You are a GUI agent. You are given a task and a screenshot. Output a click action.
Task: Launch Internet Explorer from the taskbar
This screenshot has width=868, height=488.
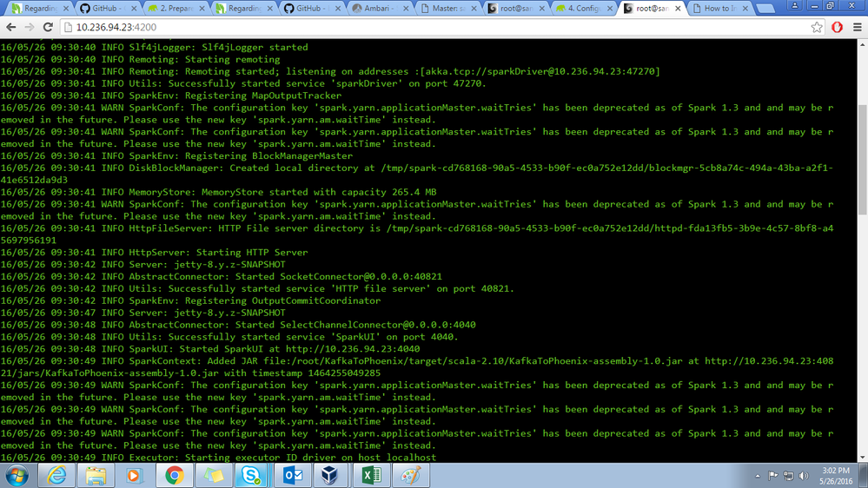56,475
